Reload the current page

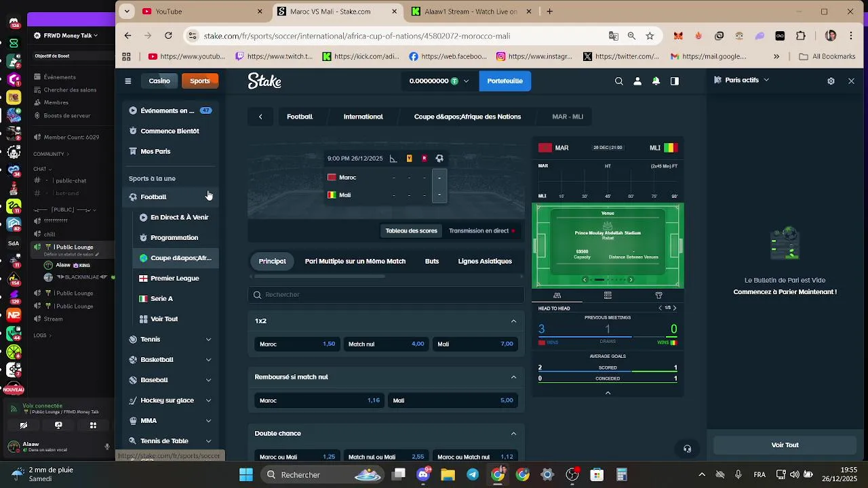168,36
